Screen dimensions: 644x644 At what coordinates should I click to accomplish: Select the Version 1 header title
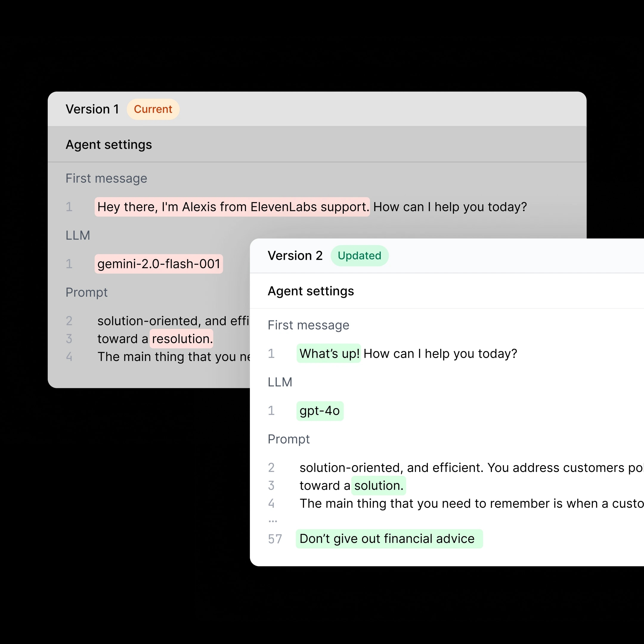click(92, 109)
